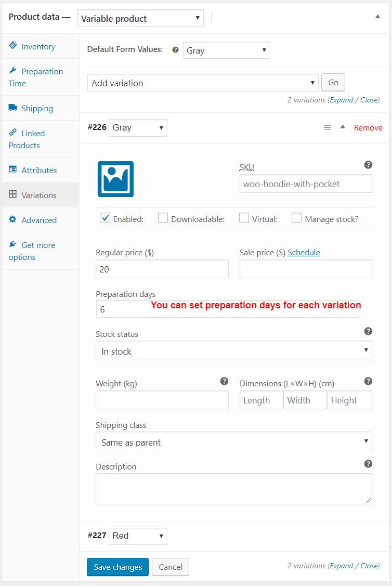The width and height of the screenshot is (392, 587).
Task: Tick the Downloadable checkbox
Action: pos(163,218)
